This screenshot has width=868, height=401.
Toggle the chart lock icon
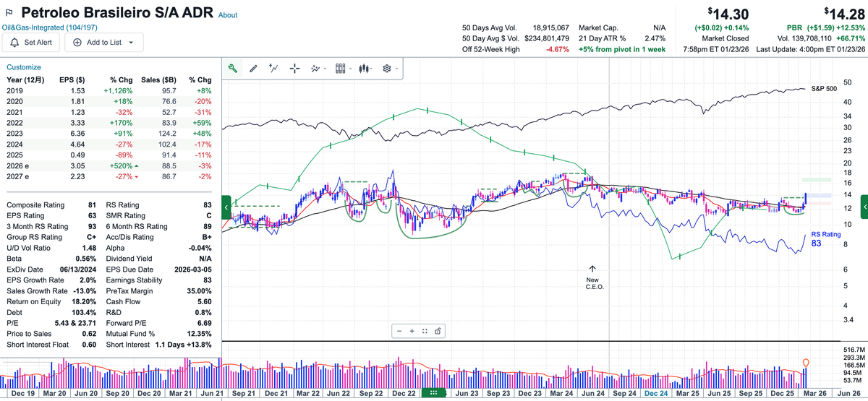438,331
